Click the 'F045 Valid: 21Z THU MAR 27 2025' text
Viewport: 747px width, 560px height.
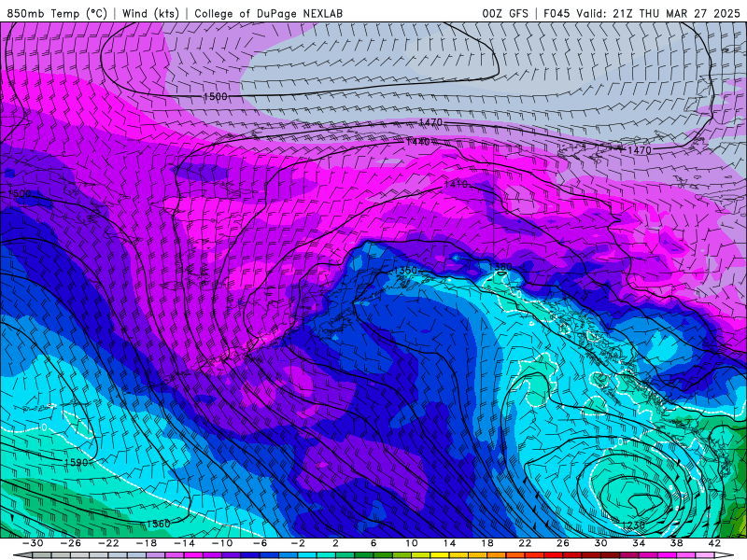[641, 13]
